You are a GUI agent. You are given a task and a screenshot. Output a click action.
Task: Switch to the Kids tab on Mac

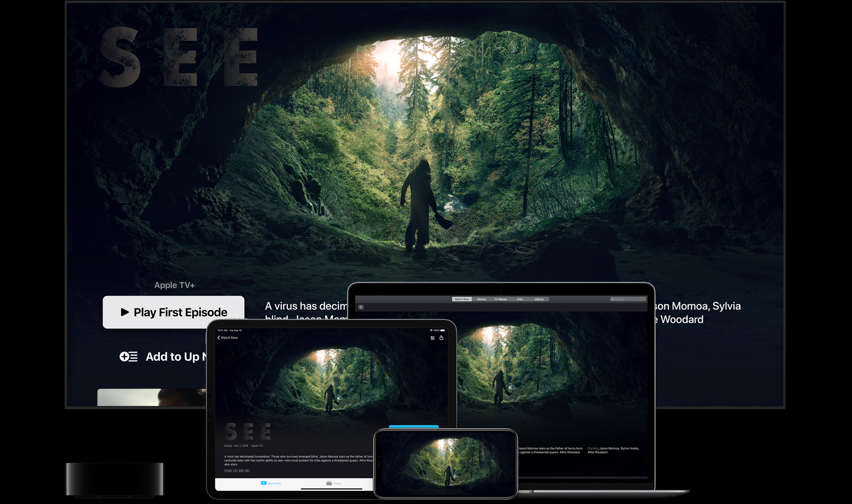(520, 299)
